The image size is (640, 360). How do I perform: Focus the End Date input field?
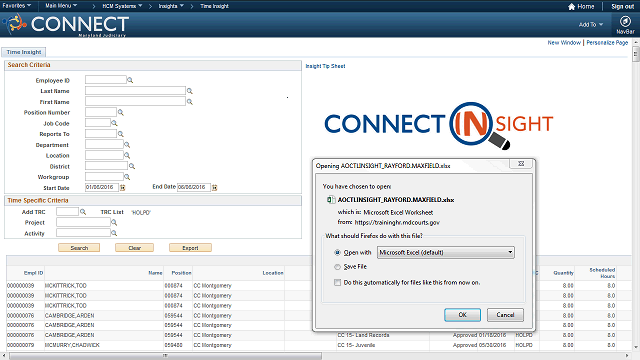click(194, 187)
